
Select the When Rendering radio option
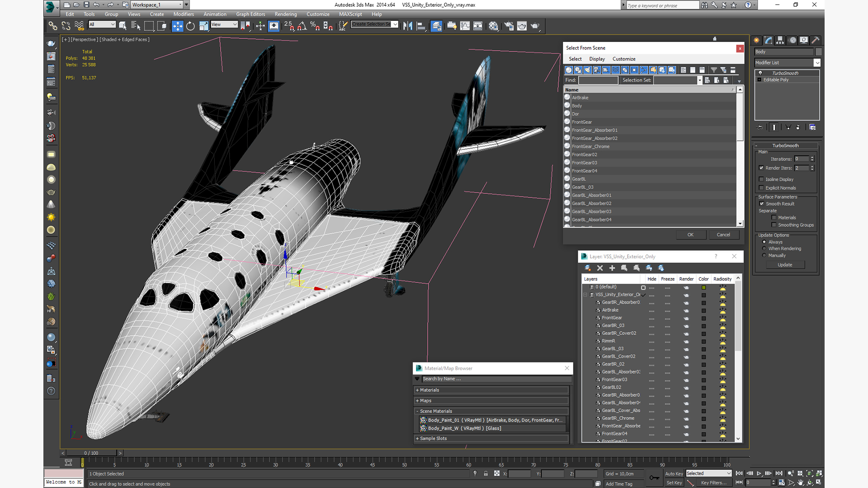pos(764,249)
